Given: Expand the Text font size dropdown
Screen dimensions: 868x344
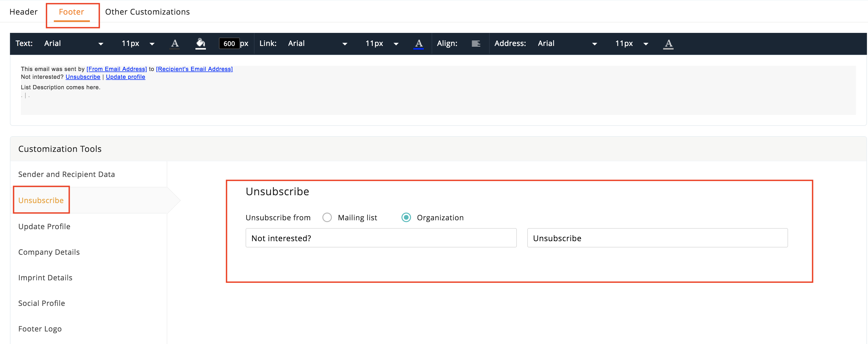Looking at the screenshot, I should (x=138, y=43).
